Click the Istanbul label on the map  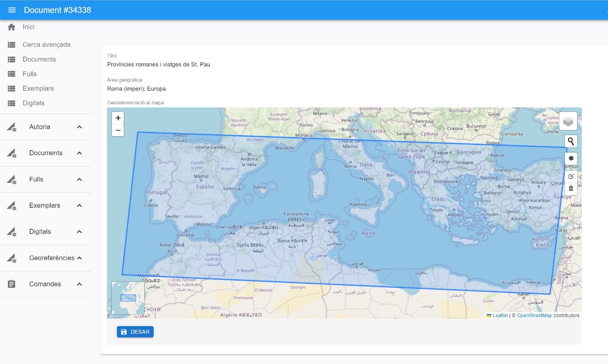click(503, 170)
